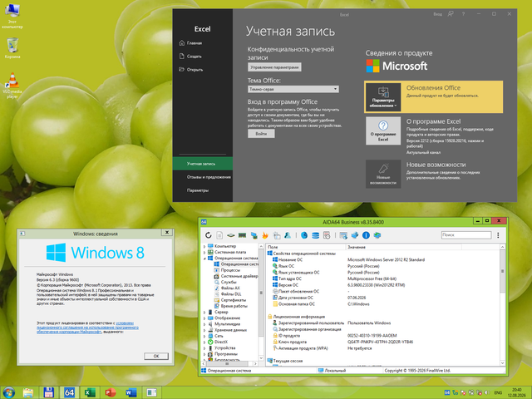The width and height of the screenshot is (532, 399).
Task: Open the Start button on taskbar
Action: pos(8,392)
